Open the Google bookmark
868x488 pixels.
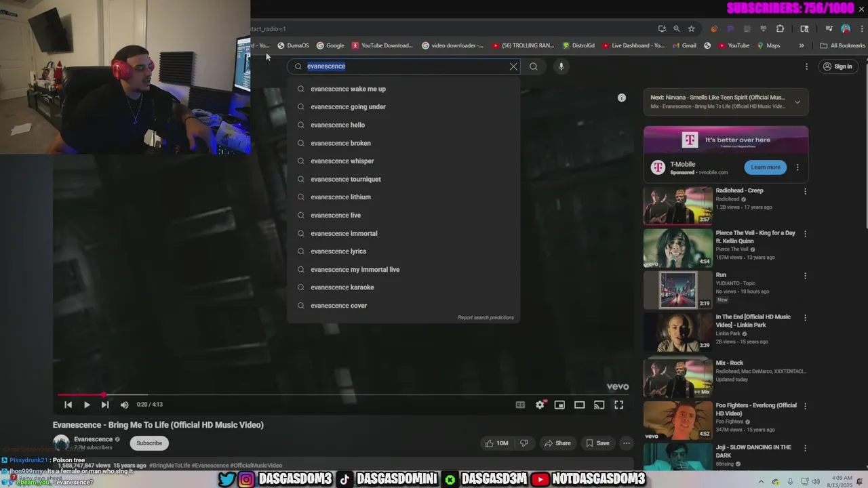(330, 45)
